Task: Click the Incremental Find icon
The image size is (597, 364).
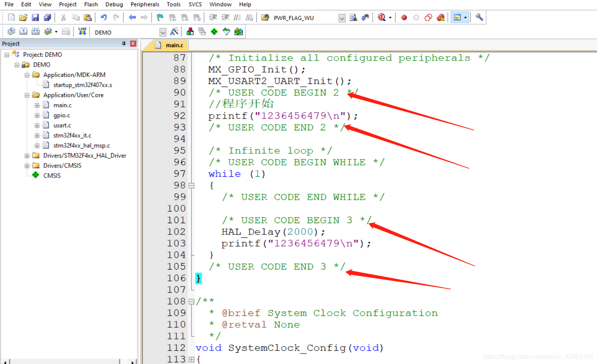Action: [x=365, y=17]
